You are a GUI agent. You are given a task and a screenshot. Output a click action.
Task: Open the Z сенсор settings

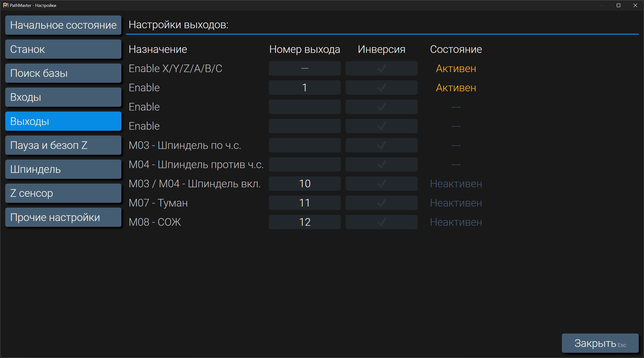pos(63,193)
